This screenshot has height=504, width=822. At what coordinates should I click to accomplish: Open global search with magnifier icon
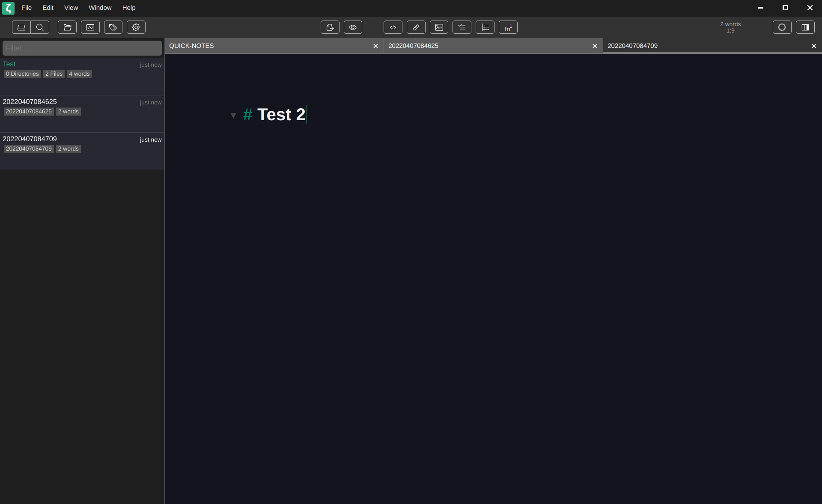click(x=40, y=27)
